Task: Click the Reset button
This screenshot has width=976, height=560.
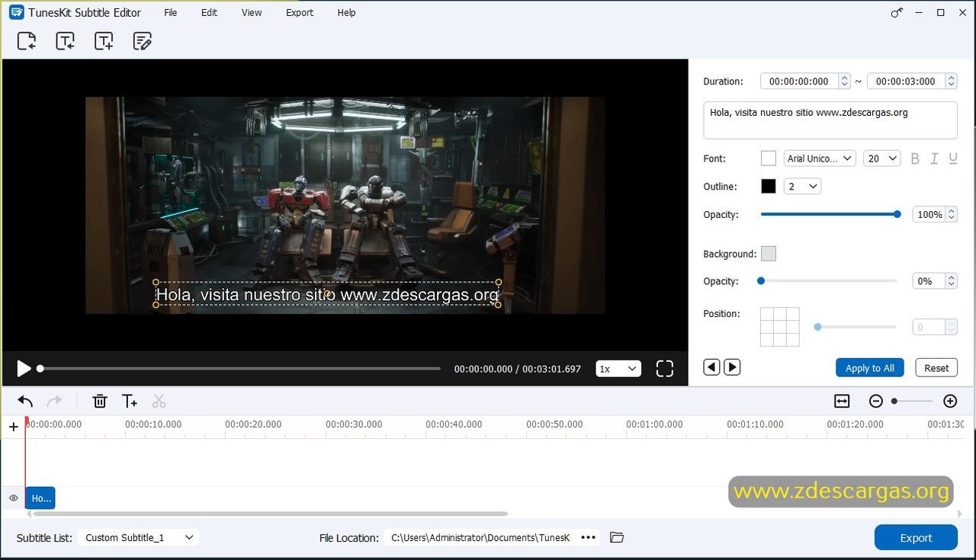Action: pyautogui.click(x=936, y=368)
